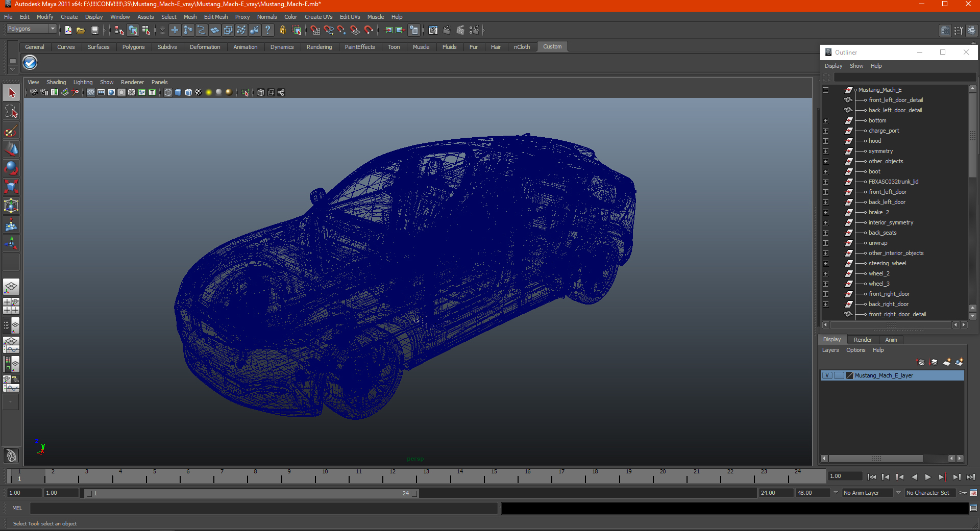Viewport: 980px width, 531px height.
Task: Switch to the Rendering shelf tab
Action: pos(319,47)
